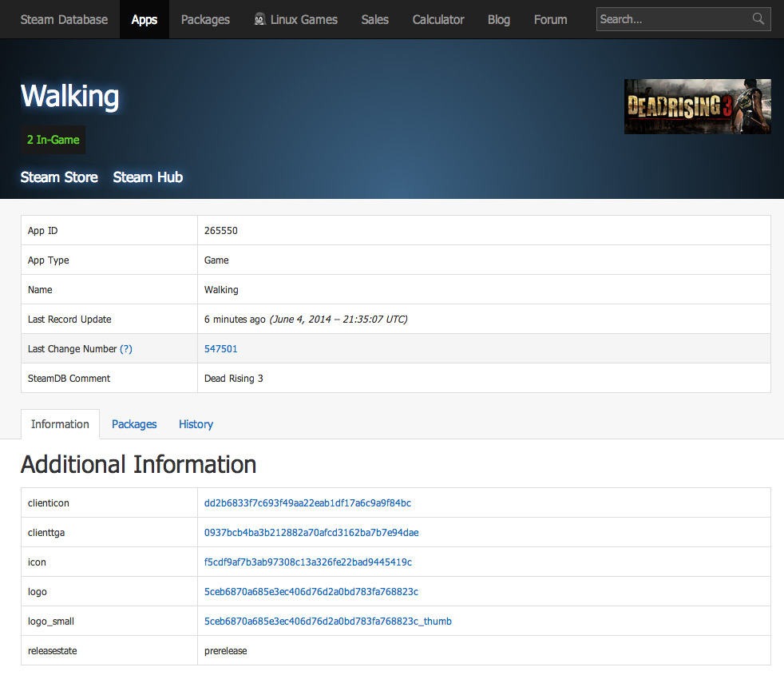This screenshot has height=687, width=784.
Task: Open the logo_small thumb hash link
Action: [327, 621]
